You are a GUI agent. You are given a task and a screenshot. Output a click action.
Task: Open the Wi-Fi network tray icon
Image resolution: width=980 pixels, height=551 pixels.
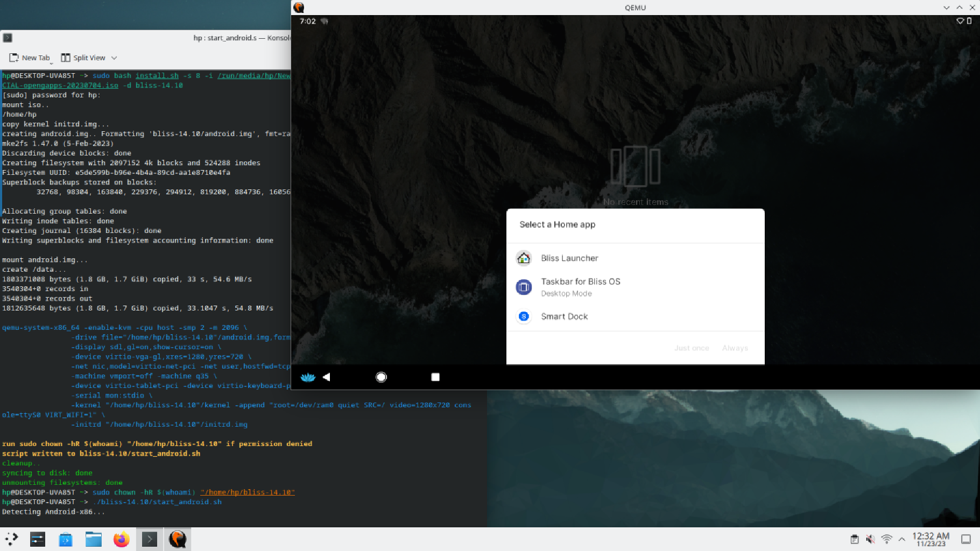point(887,539)
